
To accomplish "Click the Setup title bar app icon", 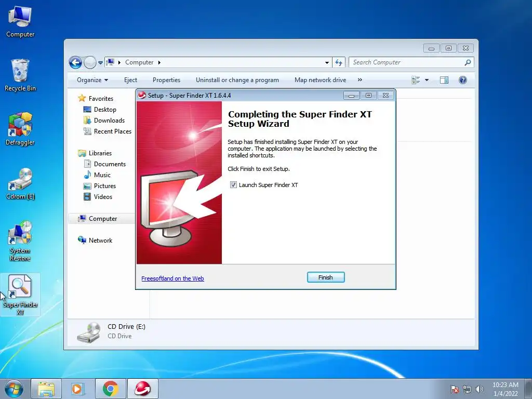I will (142, 96).
